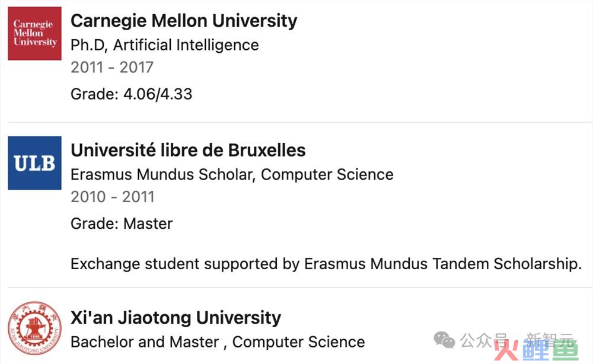Click the 2011 - 2017 date range
The height and width of the screenshot is (364, 593).
click(x=112, y=67)
